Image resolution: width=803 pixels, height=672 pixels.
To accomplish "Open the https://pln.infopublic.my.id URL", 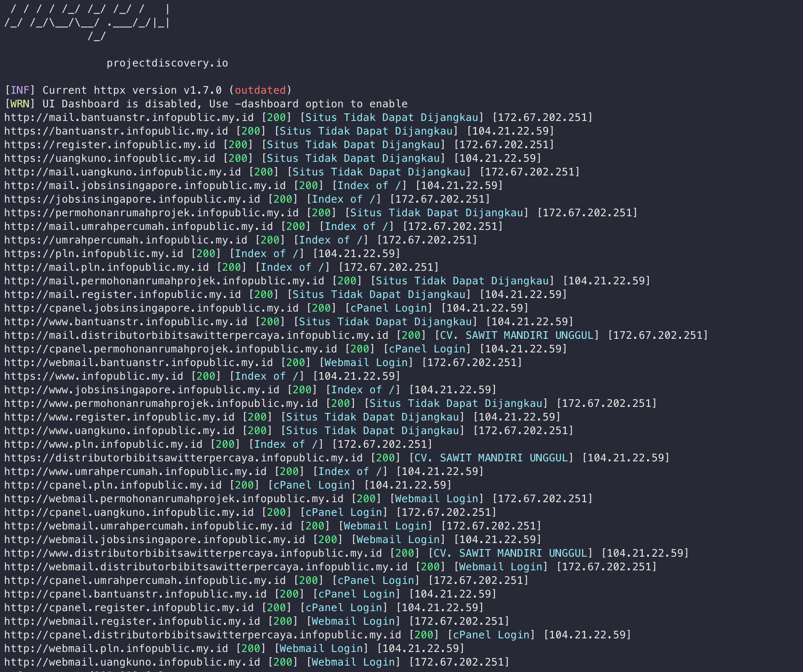I will click(x=94, y=254).
